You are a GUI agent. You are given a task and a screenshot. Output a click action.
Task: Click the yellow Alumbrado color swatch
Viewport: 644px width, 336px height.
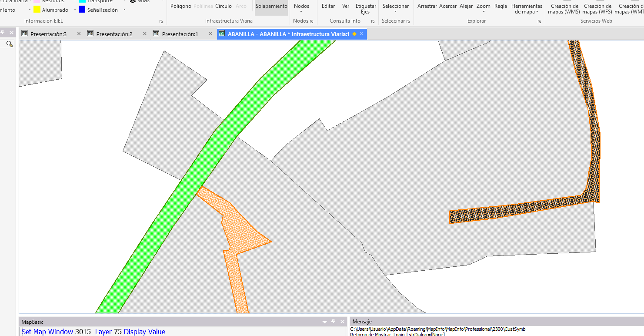37,10
